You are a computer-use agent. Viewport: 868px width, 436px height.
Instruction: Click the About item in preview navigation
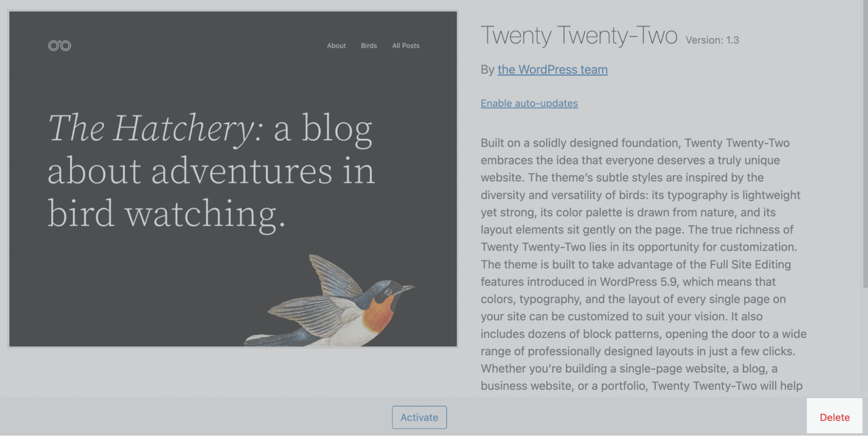tap(336, 46)
